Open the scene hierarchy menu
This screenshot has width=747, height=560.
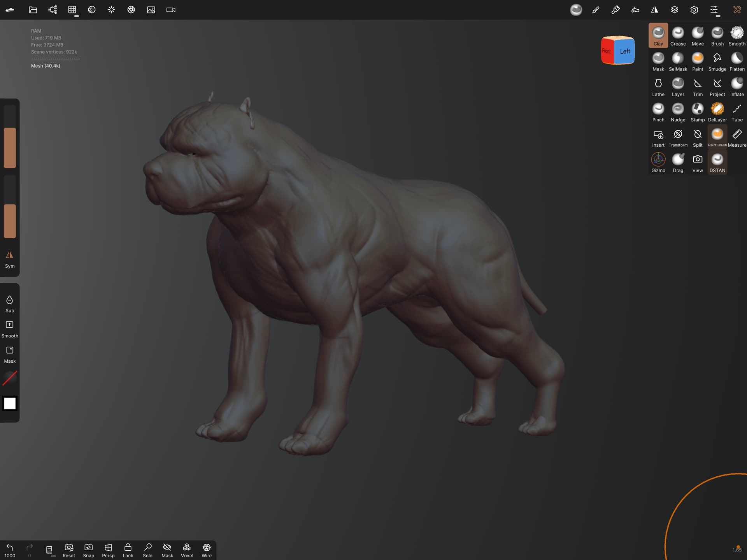[53, 10]
